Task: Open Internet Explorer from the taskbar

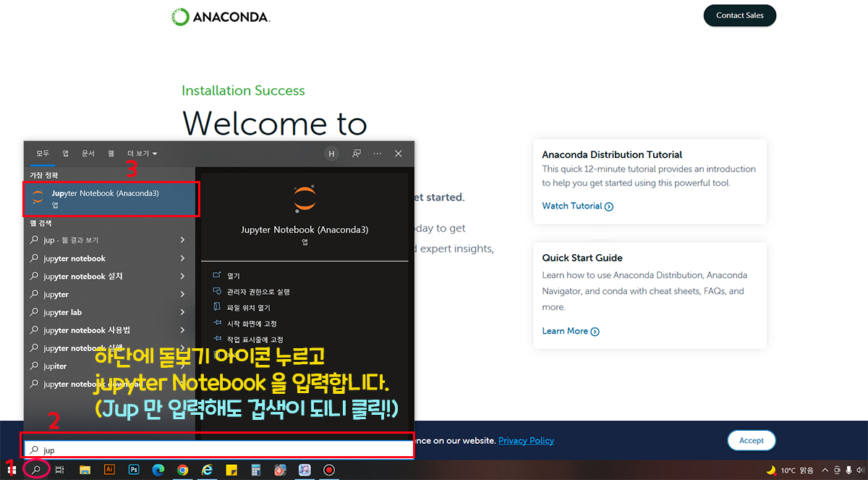Action: click(x=208, y=470)
